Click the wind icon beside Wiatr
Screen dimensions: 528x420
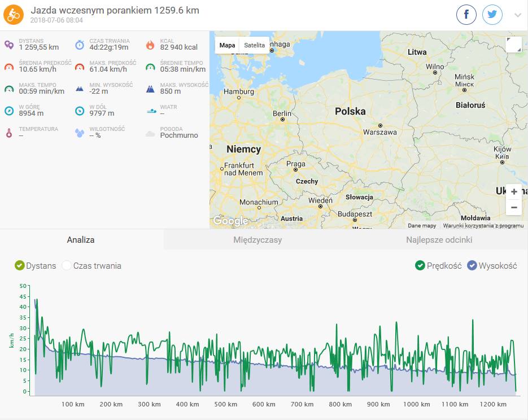[151, 111]
